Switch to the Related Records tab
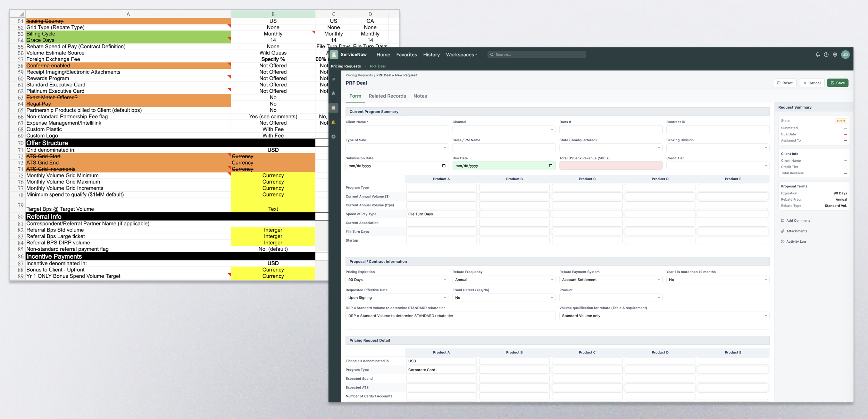Image resolution: width=868 pixels, height=419 pixels. 387,96
